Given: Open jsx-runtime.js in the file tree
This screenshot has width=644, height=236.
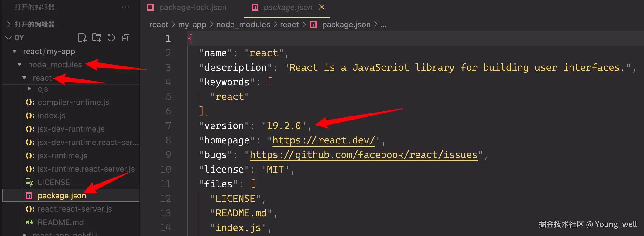Looking at the screenshot, I should point(62,156).
